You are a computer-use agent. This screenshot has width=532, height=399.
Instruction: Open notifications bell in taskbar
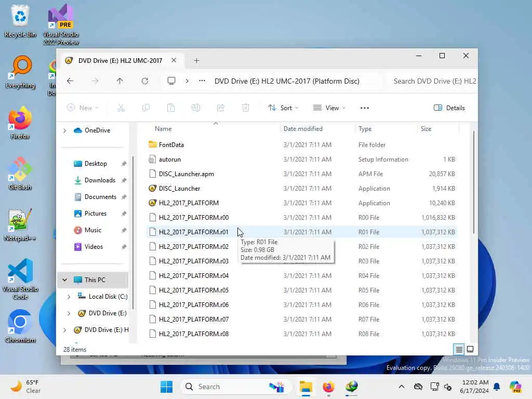point(497,387)
